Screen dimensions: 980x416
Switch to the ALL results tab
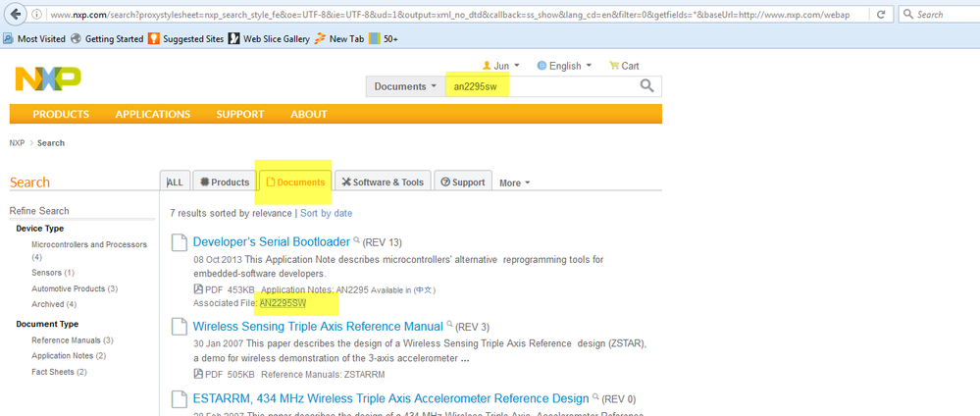click(x=175, y=182)
